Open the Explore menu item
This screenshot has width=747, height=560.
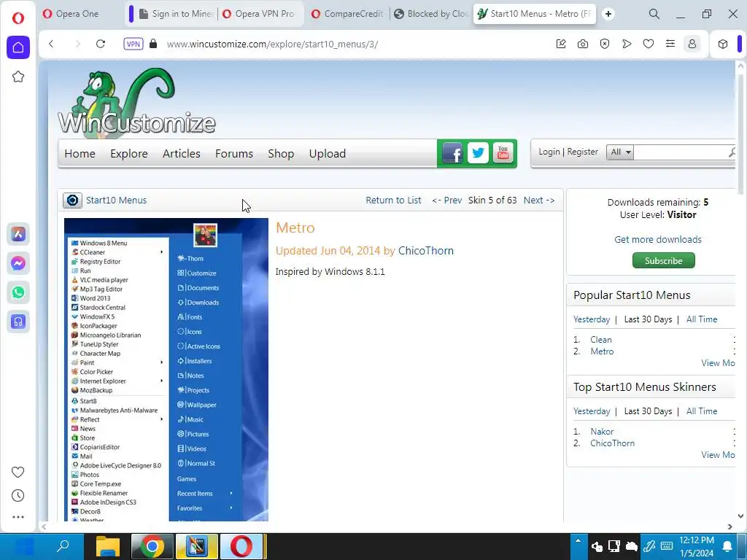tap(128, 153)
